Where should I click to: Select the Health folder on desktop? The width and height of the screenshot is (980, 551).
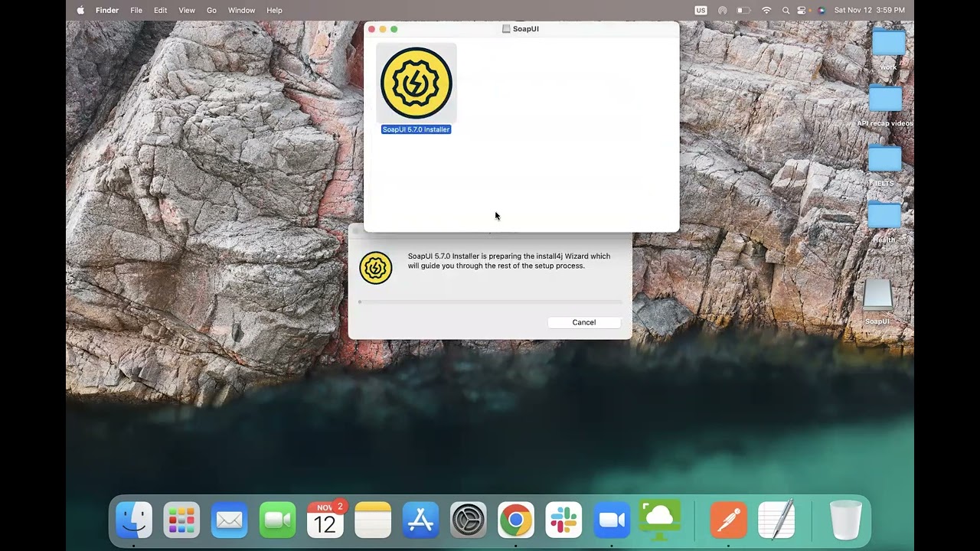coord(884,216)
